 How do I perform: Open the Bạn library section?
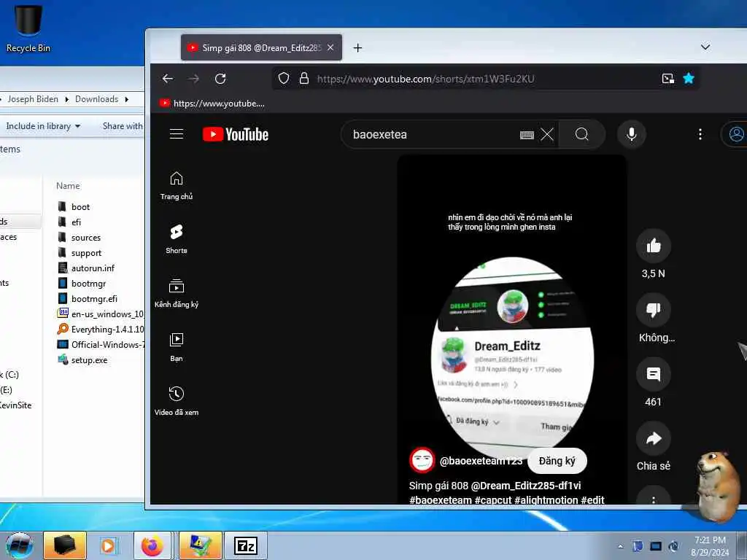click(x=177, y=348)
